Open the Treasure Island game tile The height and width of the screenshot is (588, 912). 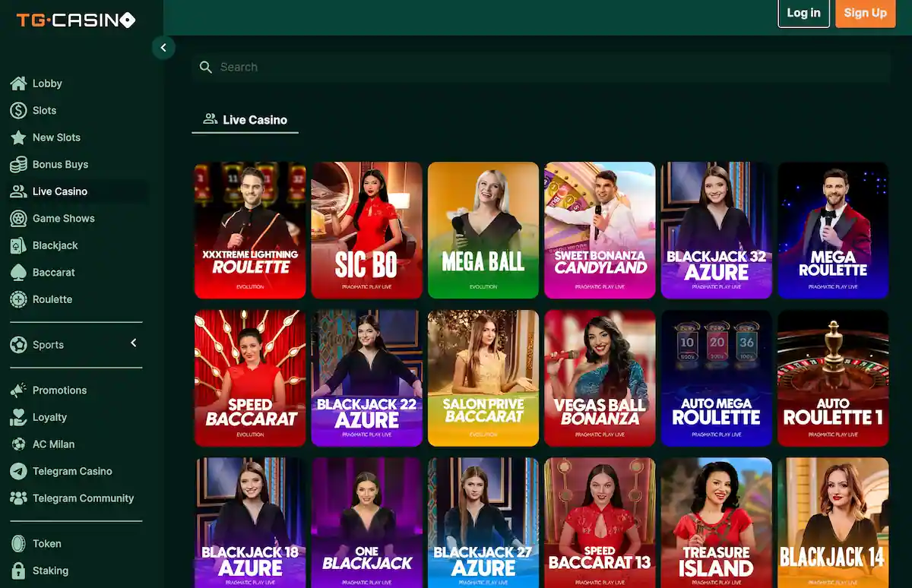pyautogui.click(x=717, y=523)
